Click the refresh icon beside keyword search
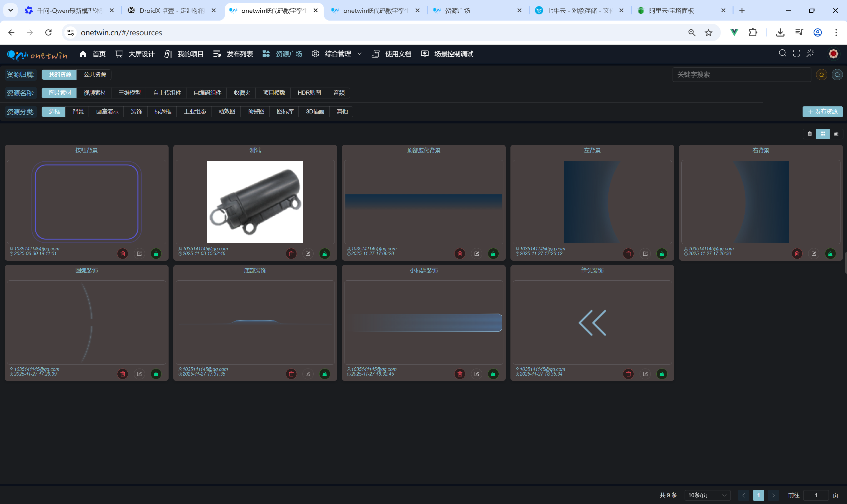Screen dimensions: 847x504 tap(821, 75)
